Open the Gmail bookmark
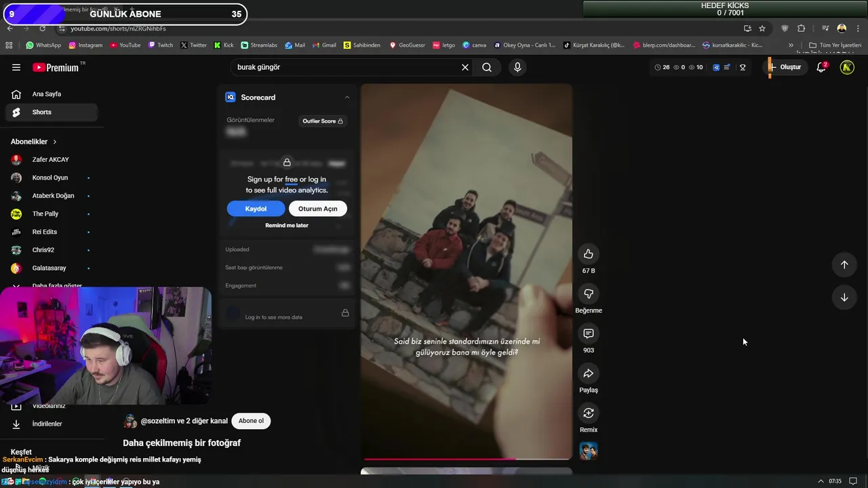This screenshot has height=488, width=868. (x=324, y=45)
